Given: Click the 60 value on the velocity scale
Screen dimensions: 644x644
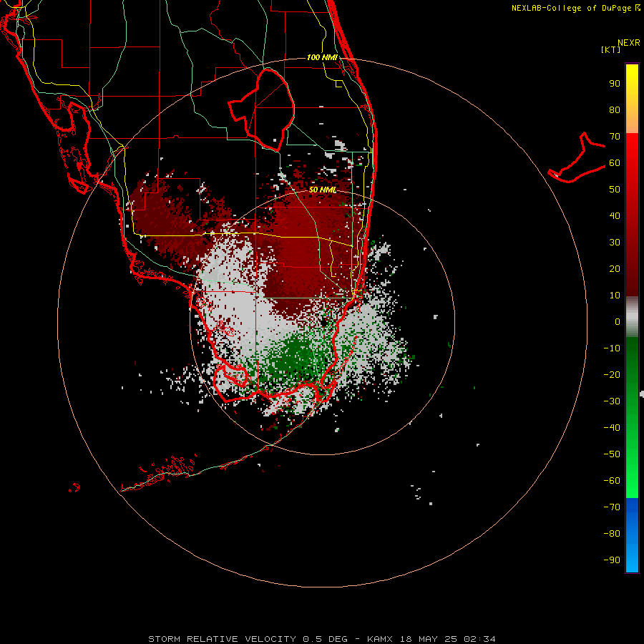Looking at the screenshot, I should tap(615, 163).
